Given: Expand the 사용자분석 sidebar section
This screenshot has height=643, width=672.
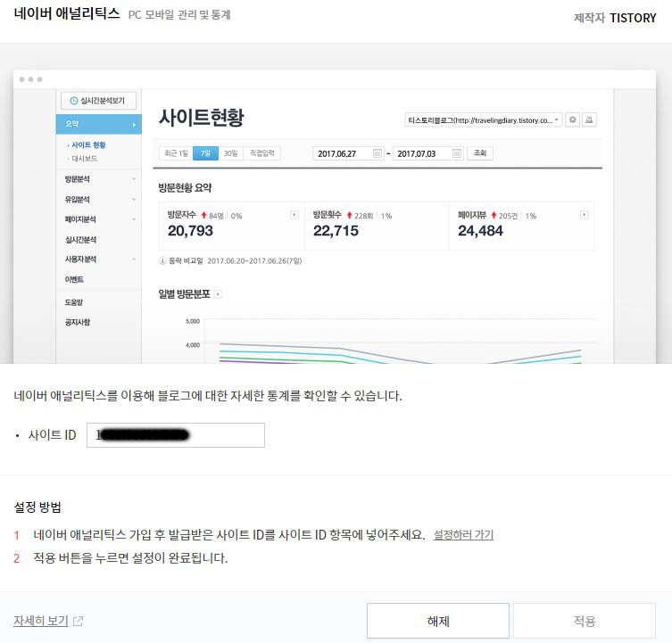Looking at the screenshot, I should (x=99, y=260).
